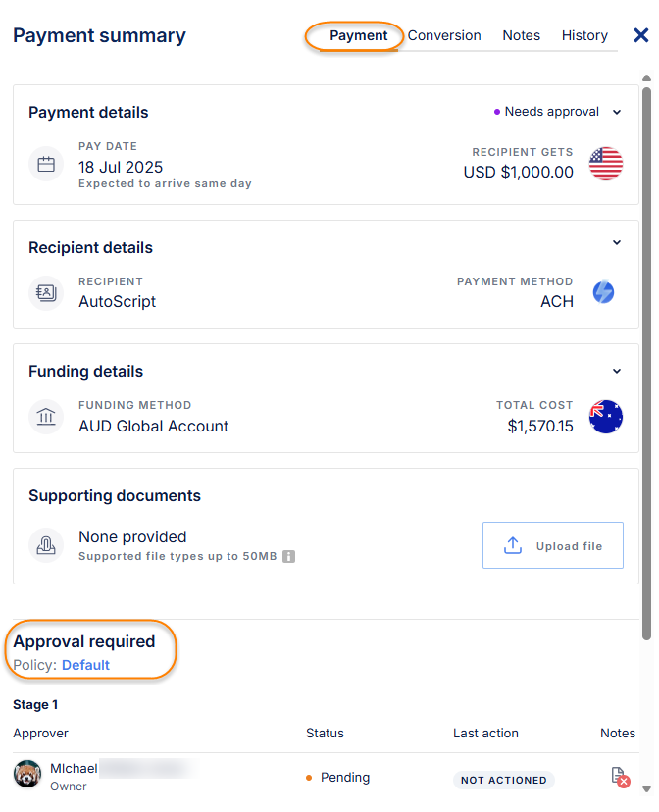
Task: Click the Upload file button
Action: (553, 545)
